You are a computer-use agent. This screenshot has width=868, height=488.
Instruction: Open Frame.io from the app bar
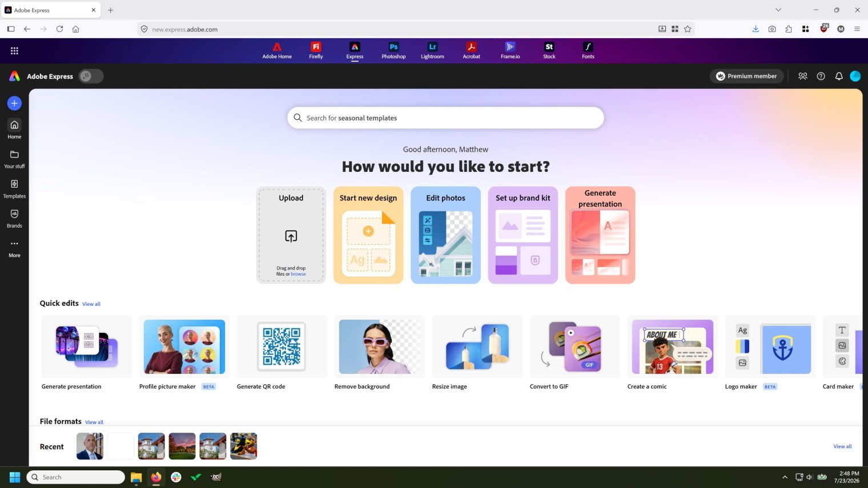click(x=510, y=51)
